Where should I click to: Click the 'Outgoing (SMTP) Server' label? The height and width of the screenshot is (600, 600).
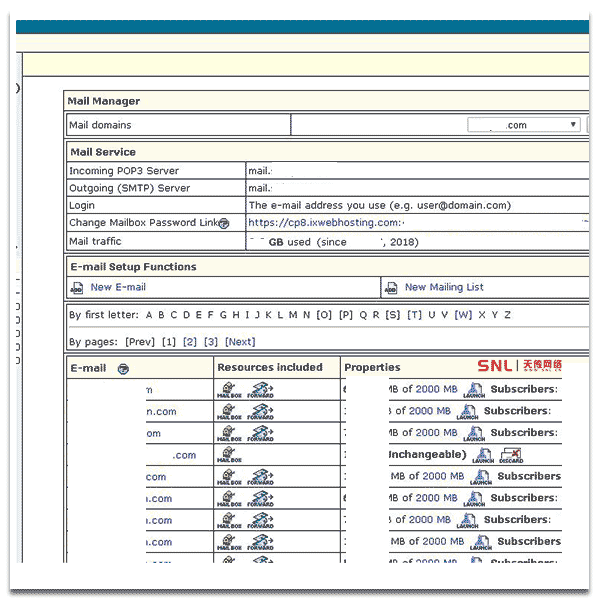click(x=129, y=188)
